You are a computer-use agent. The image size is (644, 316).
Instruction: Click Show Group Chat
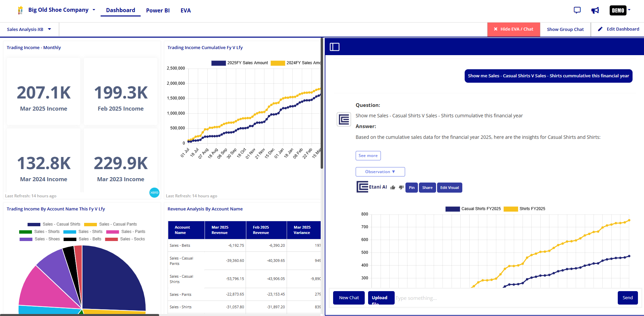point(565,29)
